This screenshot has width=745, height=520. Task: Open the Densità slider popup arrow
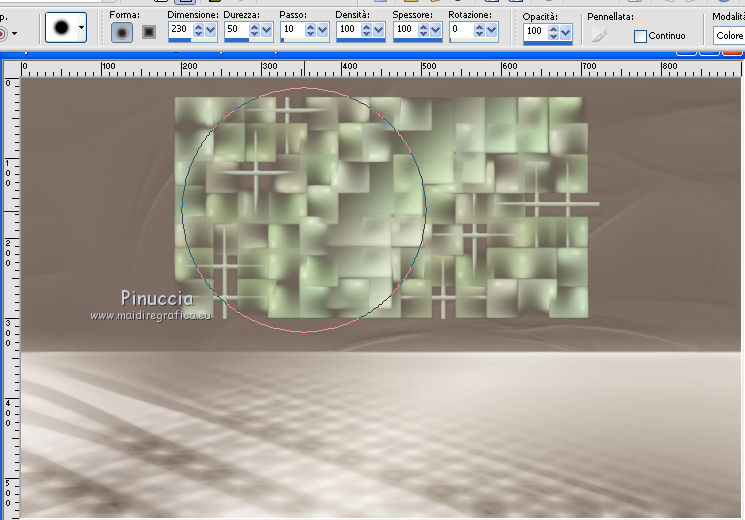coord(379,30)
